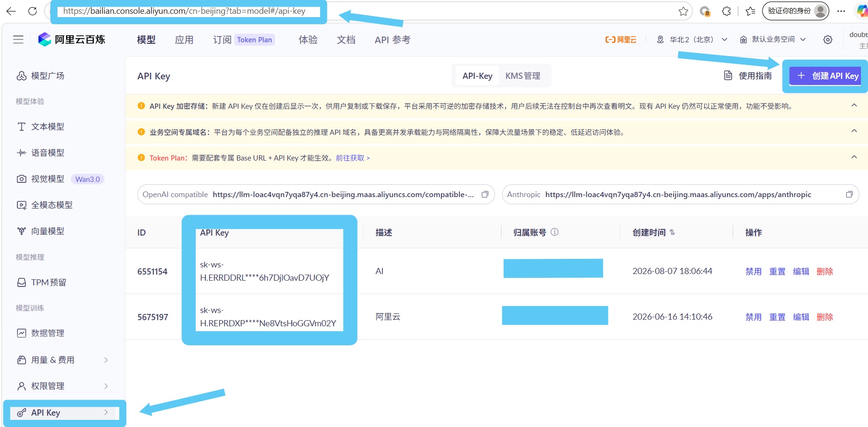868x427 pixels.
Task: Click the Anthropic URL field
Action: tap(680, 194)
